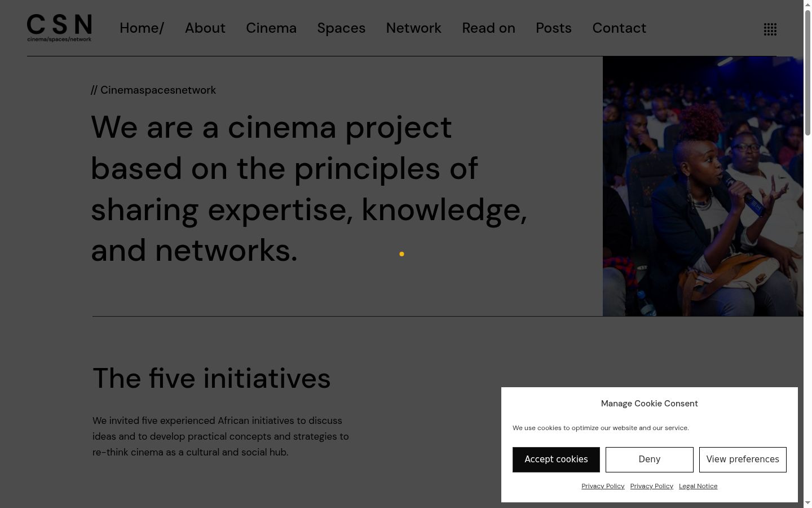Click the Accept cookies button
The image size is (812, 508).
point(556,459)
